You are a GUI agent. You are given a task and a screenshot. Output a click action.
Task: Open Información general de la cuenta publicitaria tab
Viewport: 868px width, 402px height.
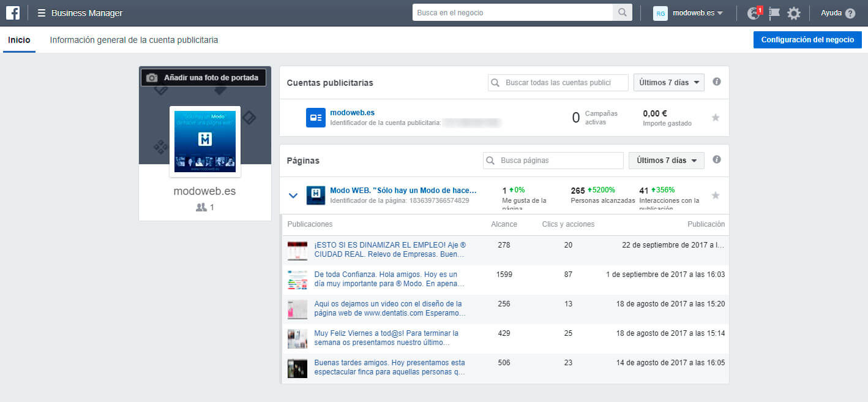click(x=134, y=40)
